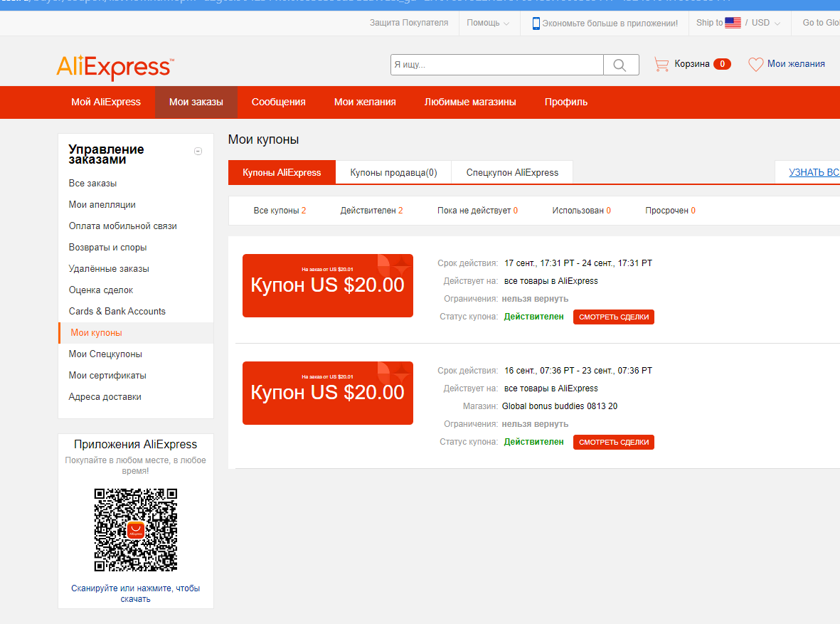840x624 pixels.
Task: Open Мои купоны in sidebar
Action: (x=97, y=332)
